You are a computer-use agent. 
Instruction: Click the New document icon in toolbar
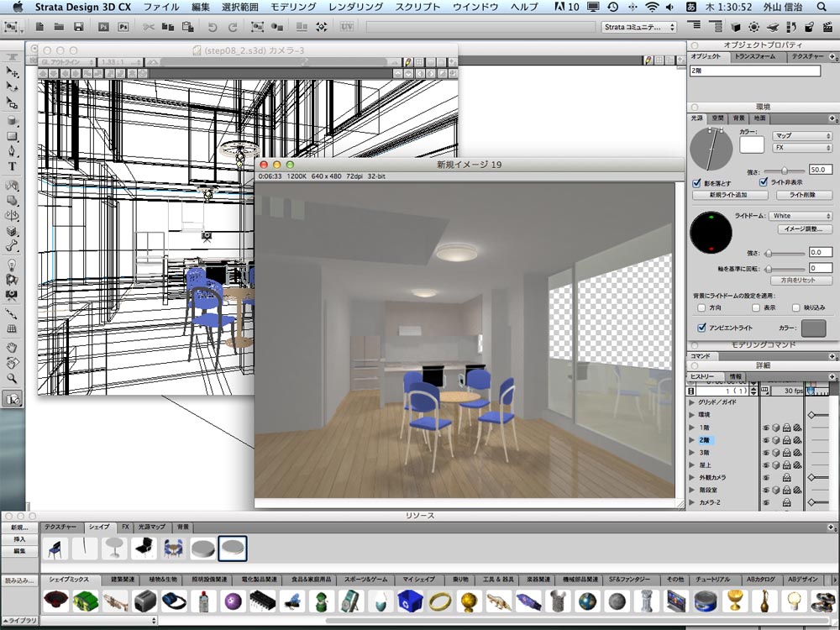click(39, 26)
